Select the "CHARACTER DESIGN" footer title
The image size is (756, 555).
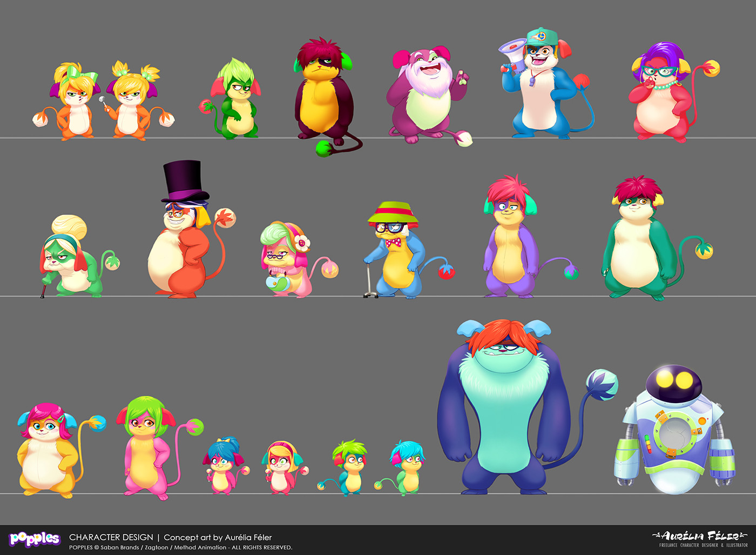tap(111, 537)
